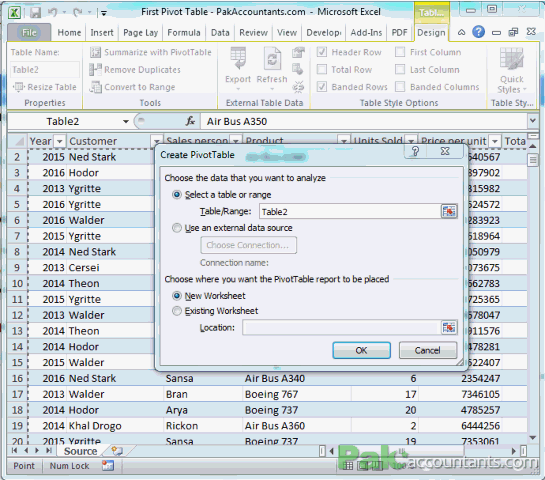Click the Insert Worksheet tab icon
This screenshot has height=480, width=545.
point(117,451)
